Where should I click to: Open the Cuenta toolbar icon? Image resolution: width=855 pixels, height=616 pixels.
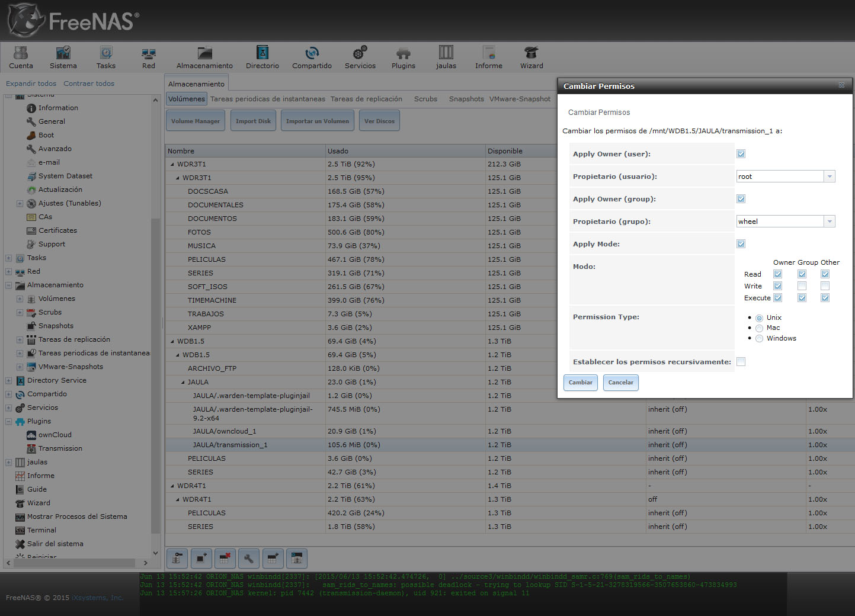coord(21,57)
